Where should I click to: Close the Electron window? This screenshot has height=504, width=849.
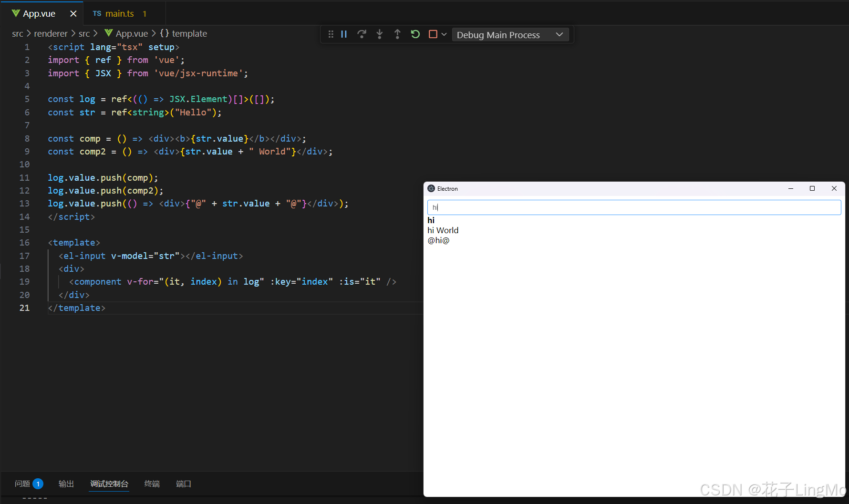834,189
